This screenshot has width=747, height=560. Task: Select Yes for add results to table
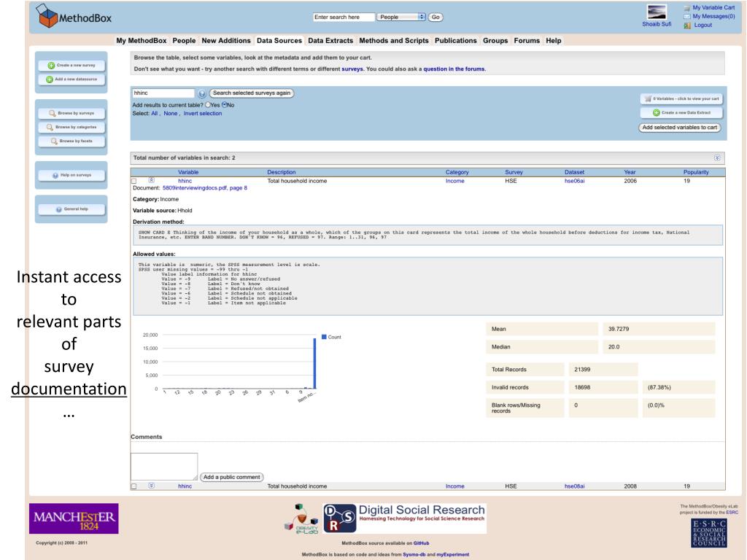click(208, 105)
